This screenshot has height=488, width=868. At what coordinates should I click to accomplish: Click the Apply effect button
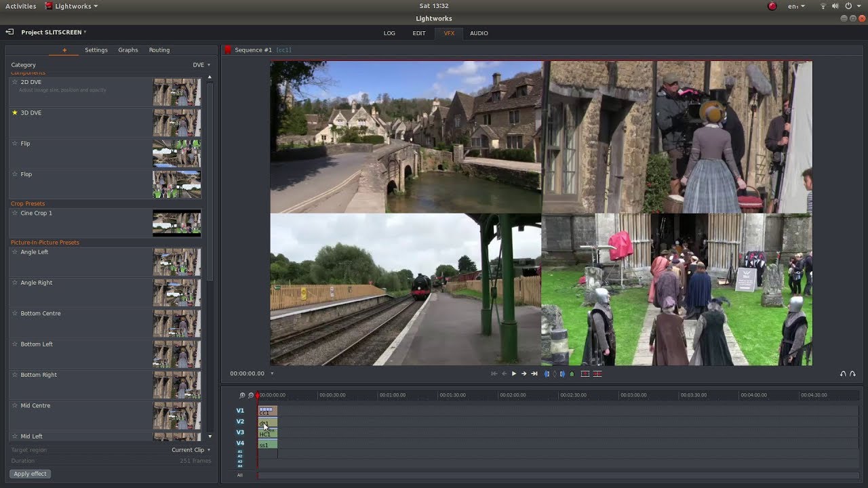31,474
